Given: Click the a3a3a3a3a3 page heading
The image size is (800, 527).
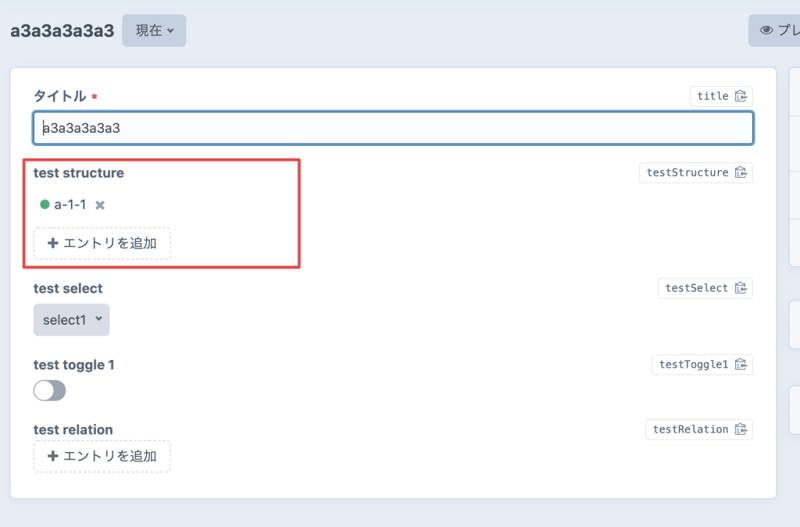Looking at the screenshot, I should click(x=62, y=30).
